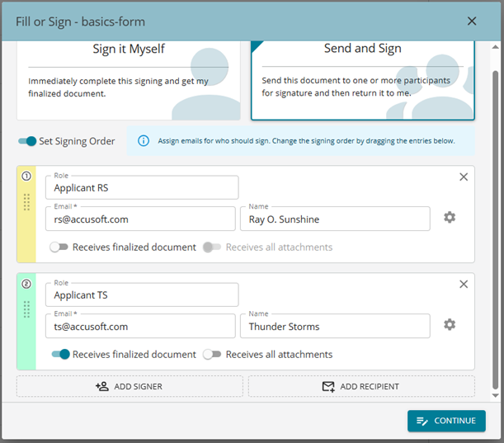504x443 pixels.
Task: Click the 'Fill or Sign - basics-form' title
Action: pos(80,21)
